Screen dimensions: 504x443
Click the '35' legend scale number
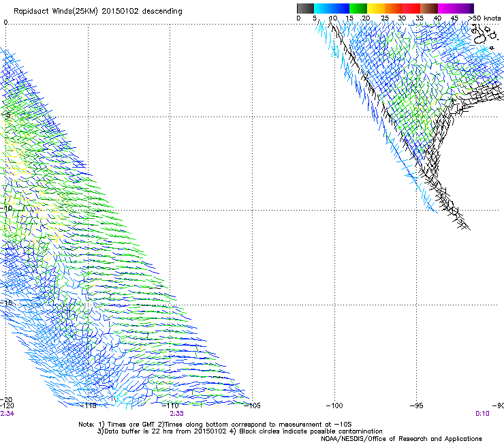point(420,18)
